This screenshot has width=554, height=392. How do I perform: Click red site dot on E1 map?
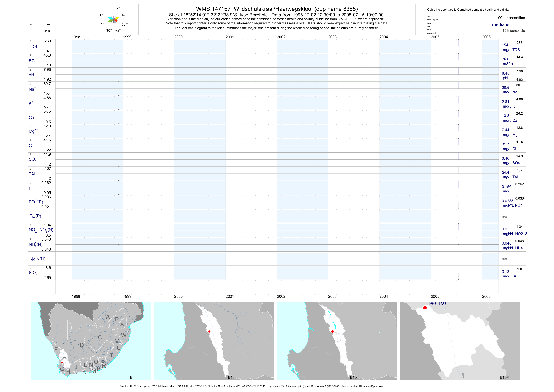coord(209,331)
